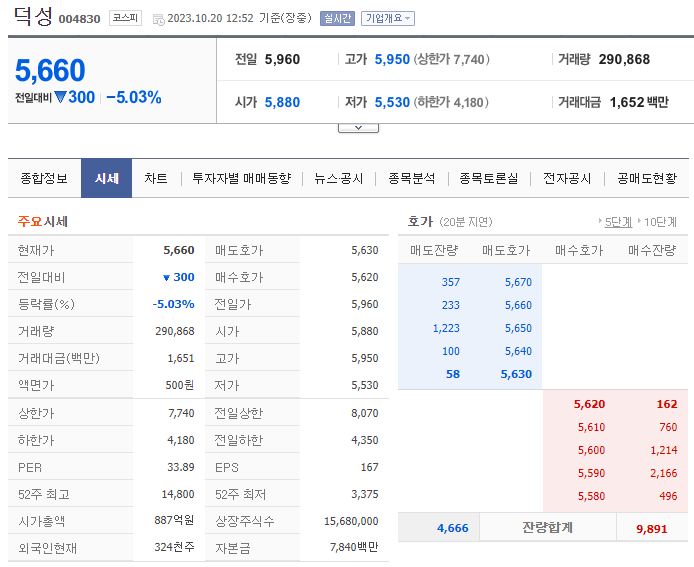Click the 상장주식수 value 15,680,000

pyautogui.click(x=351, y=521)
